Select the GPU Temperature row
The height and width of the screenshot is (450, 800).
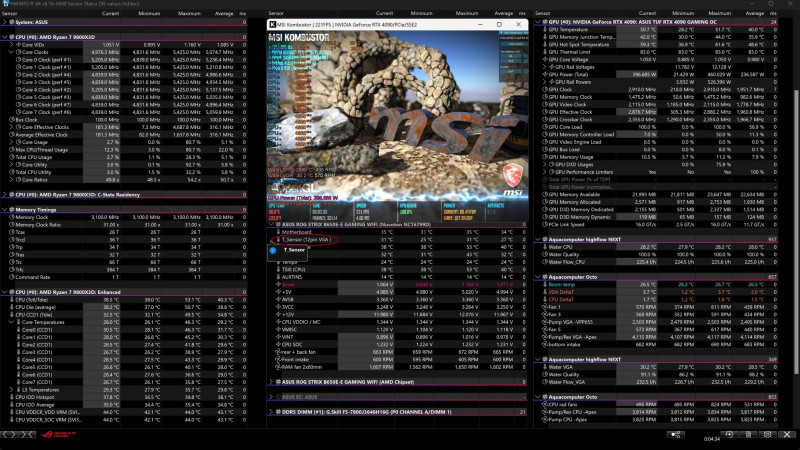pos(656,30)
